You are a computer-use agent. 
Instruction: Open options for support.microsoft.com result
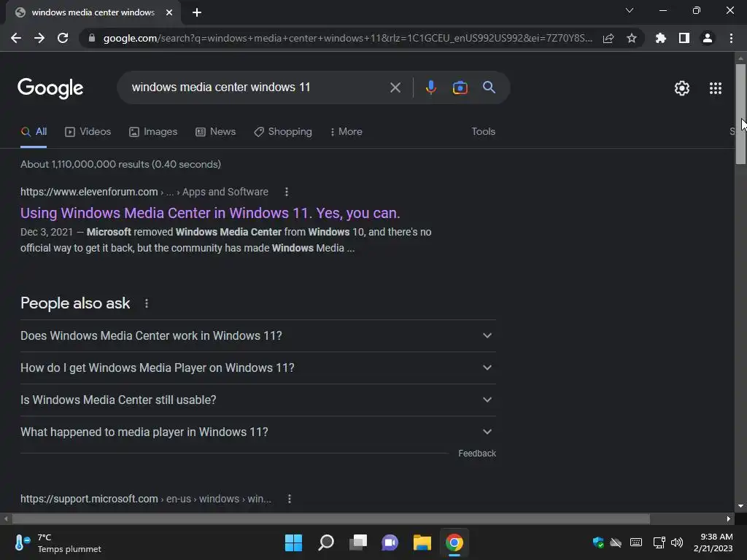(289, 499)
